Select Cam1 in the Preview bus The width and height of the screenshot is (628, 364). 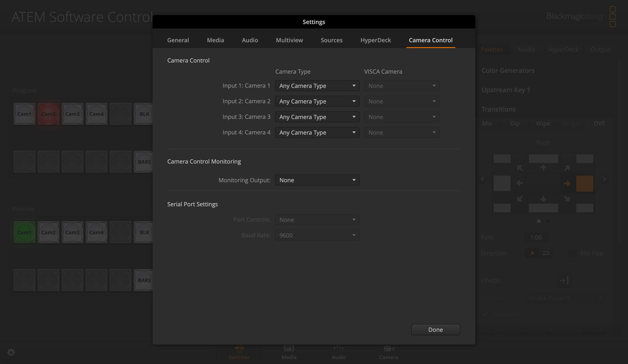click(24, 232)
